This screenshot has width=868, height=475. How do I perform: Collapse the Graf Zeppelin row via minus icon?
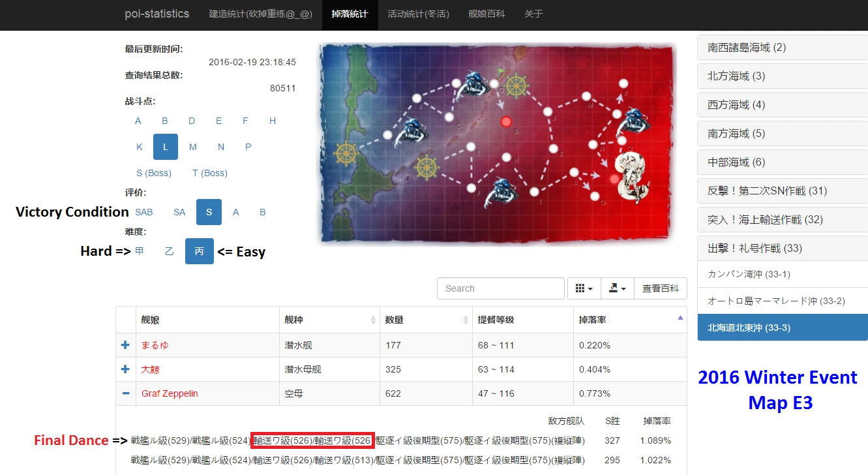tap(125, 393)
